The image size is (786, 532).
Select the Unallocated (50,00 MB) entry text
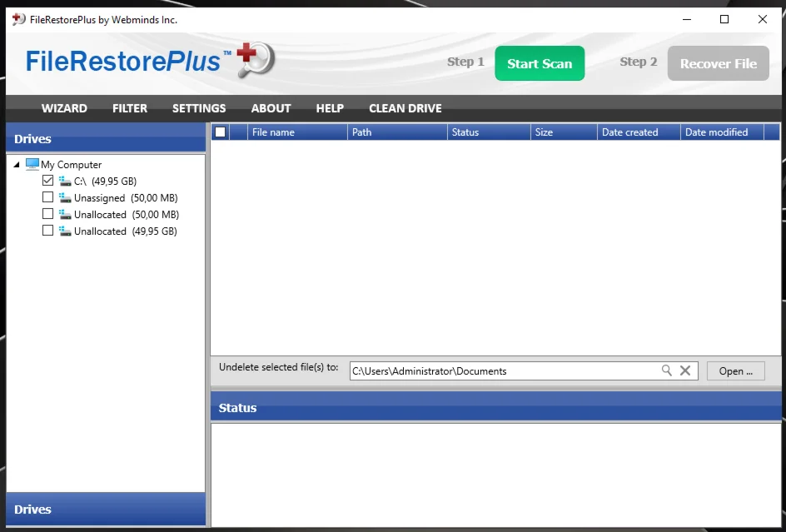click(127, 215)
